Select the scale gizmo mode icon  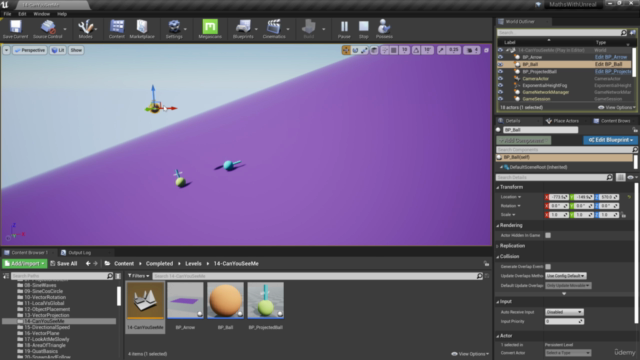364,50
